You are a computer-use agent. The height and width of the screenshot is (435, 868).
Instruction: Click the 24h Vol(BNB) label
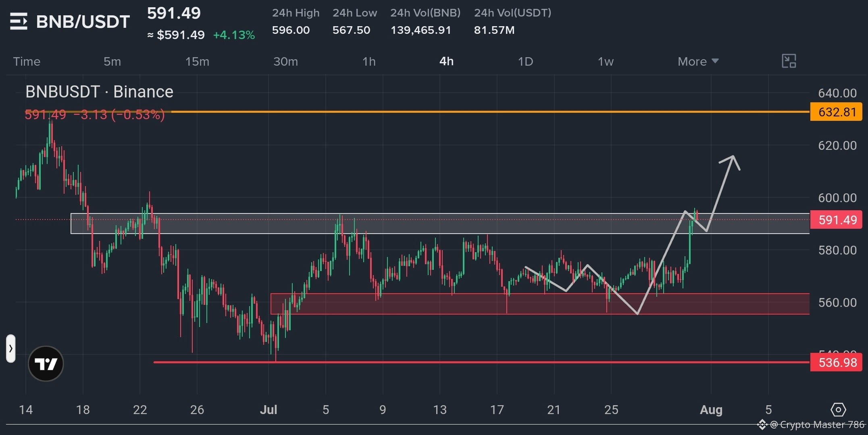[x=425, y=13]
